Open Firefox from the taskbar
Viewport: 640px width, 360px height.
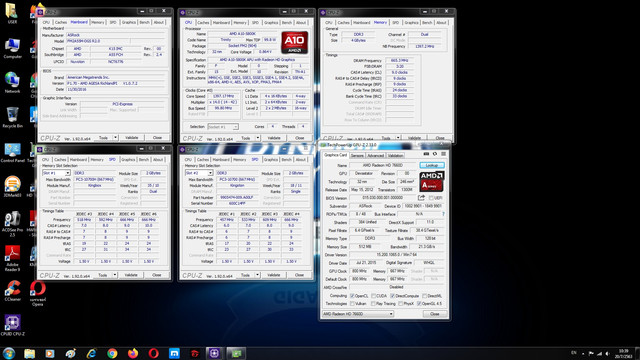point(133,353)
